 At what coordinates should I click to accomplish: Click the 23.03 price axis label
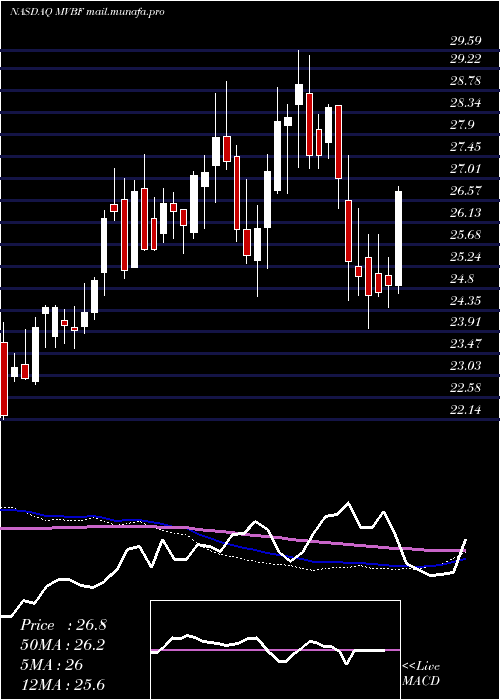466,366
